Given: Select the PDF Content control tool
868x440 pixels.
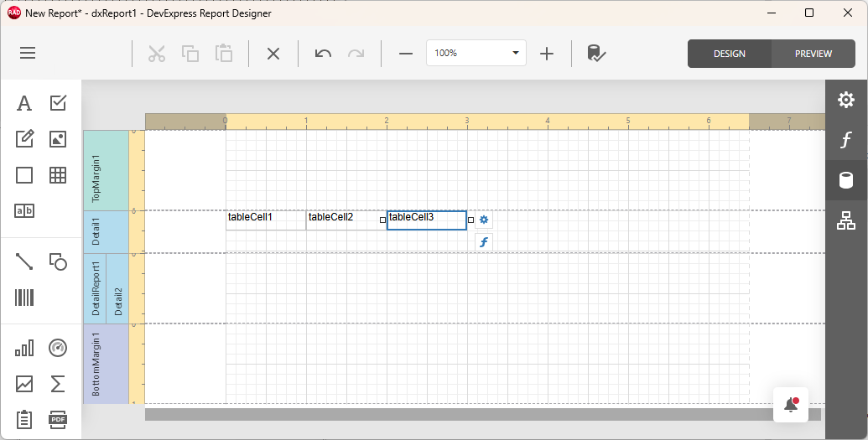Looking at the screenshot, I should coord(58,420).
